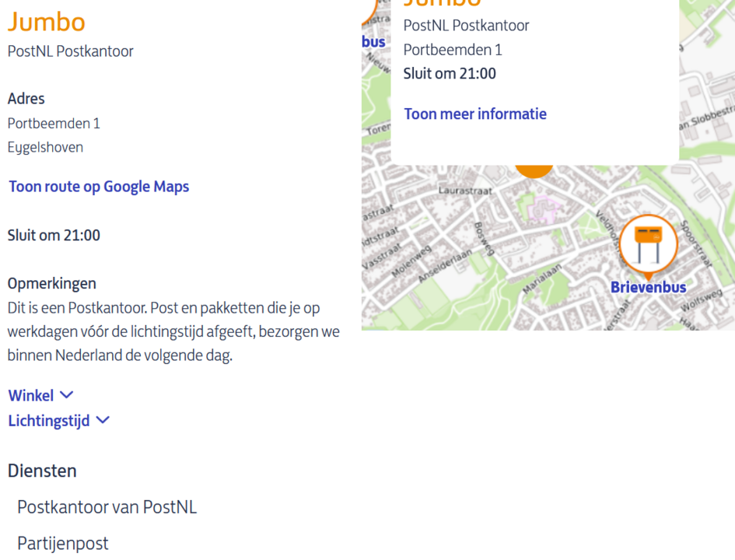Click PostNL Postkantoor text in map popup

point(467,26)
